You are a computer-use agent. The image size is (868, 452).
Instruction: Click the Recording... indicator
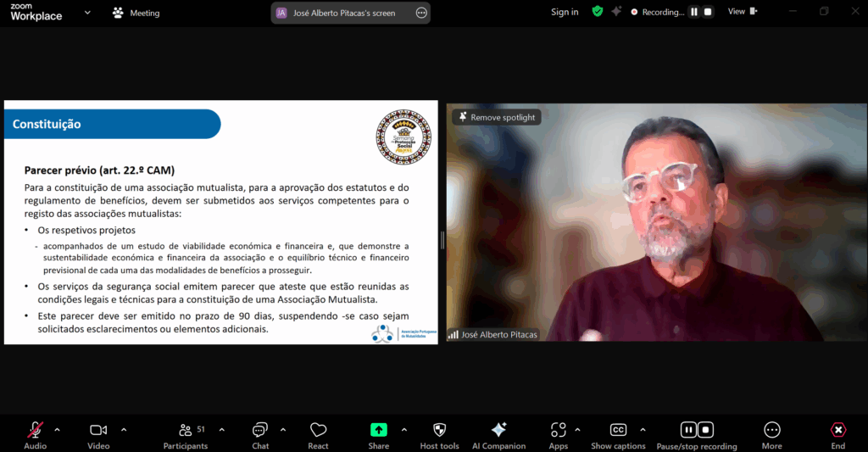(x=658, y=12)
